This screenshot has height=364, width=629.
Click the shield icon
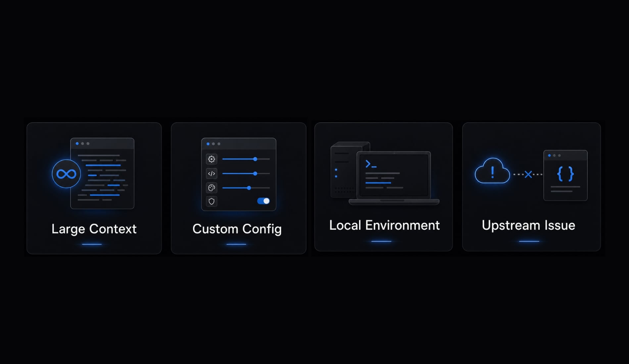pyautogui.click(x=212, y=201)
